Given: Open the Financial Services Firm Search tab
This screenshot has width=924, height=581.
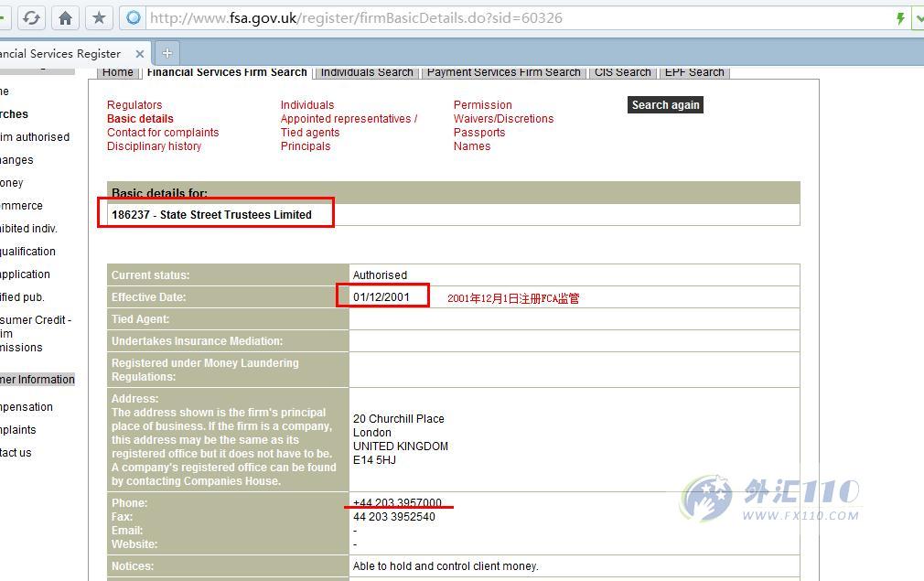Looking at the screenshot, I should pos(227,72).
